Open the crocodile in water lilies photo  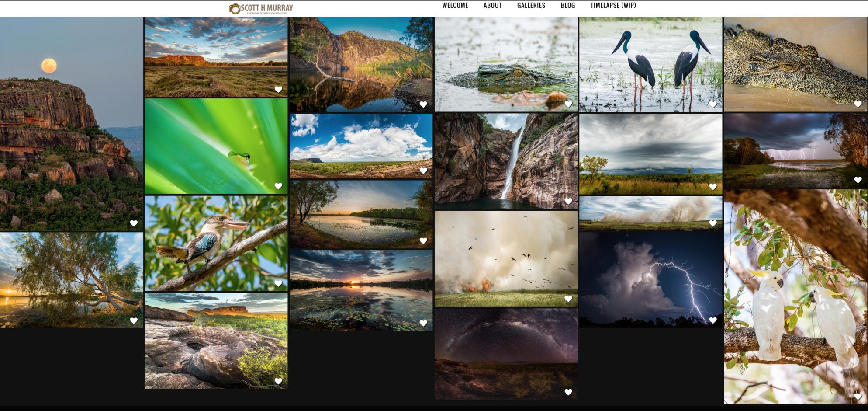click(505, 64)
